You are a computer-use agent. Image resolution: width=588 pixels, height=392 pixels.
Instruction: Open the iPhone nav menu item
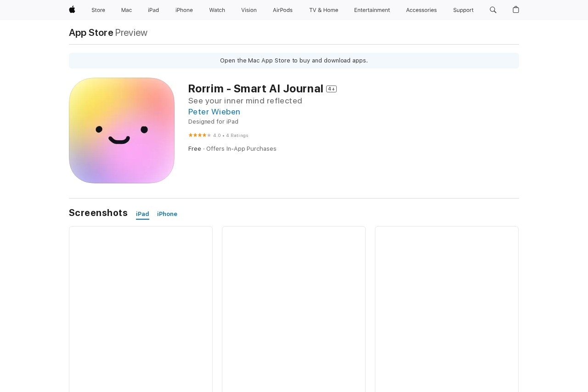184,10
